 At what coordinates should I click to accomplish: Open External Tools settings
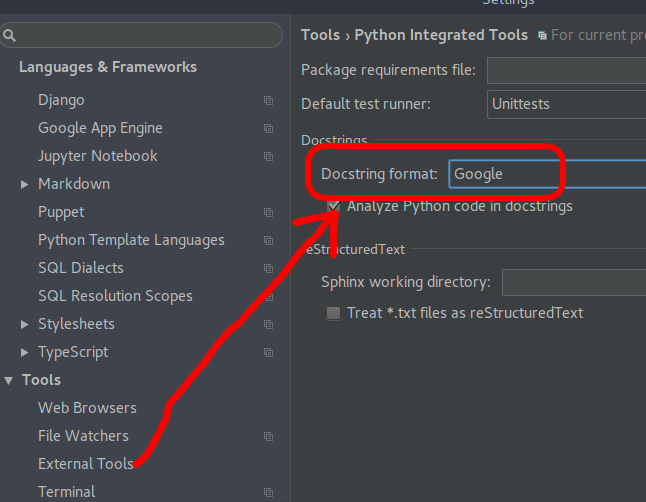(x=86, y=464)
